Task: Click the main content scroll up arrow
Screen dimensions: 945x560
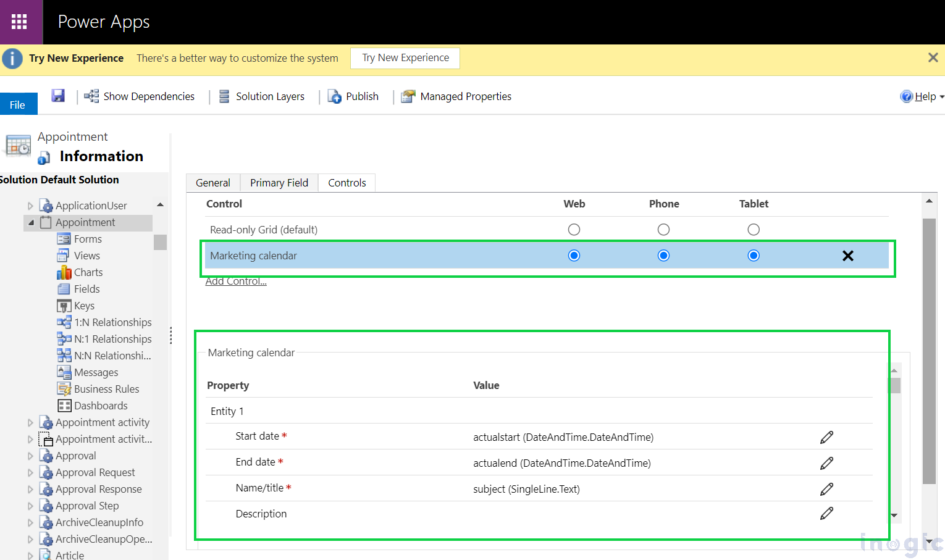Action: coord(929,201)
